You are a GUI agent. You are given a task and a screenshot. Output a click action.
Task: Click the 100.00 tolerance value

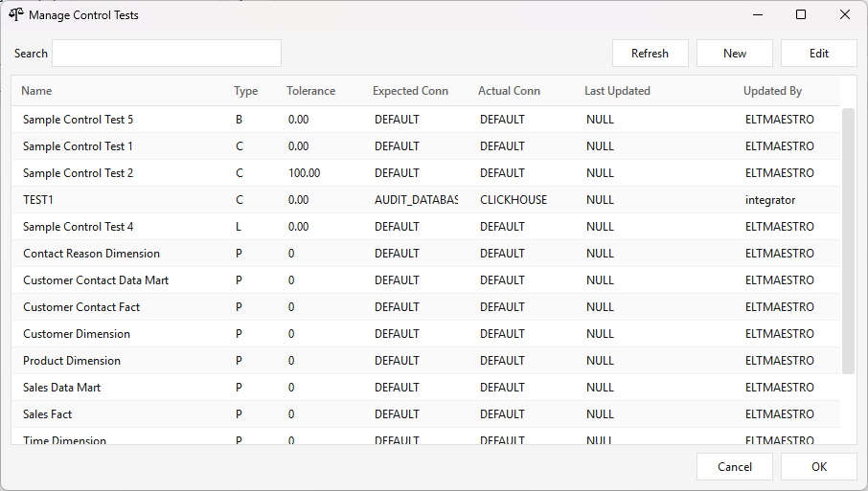tap(304, 173)
